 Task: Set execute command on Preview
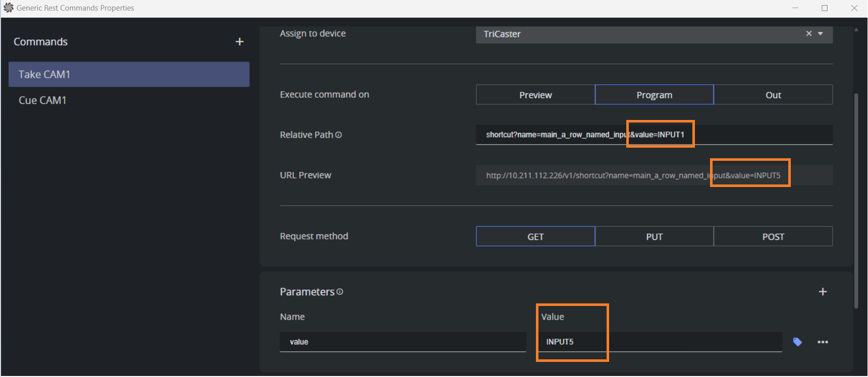535,95
